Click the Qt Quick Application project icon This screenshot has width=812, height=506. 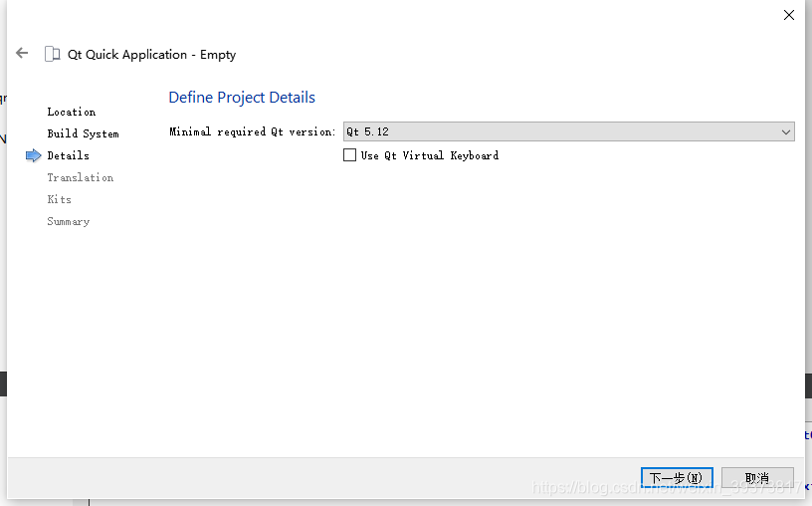53,54
